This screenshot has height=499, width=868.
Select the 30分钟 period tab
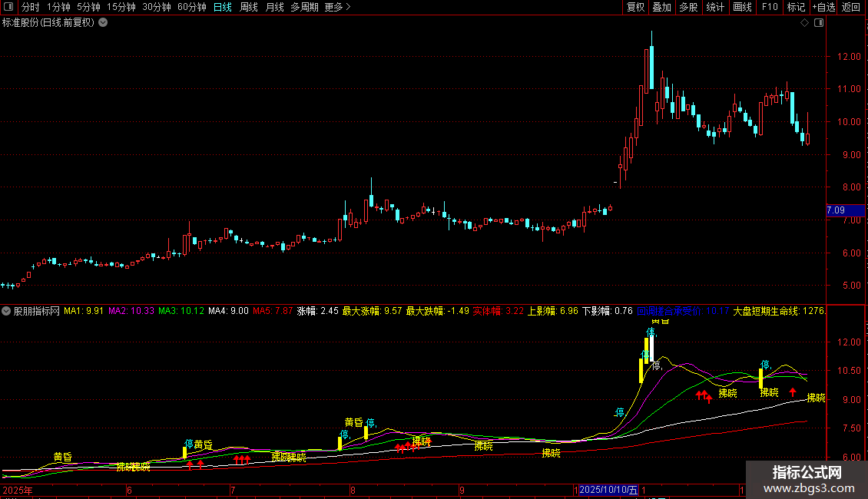click(x=156, y=7)
